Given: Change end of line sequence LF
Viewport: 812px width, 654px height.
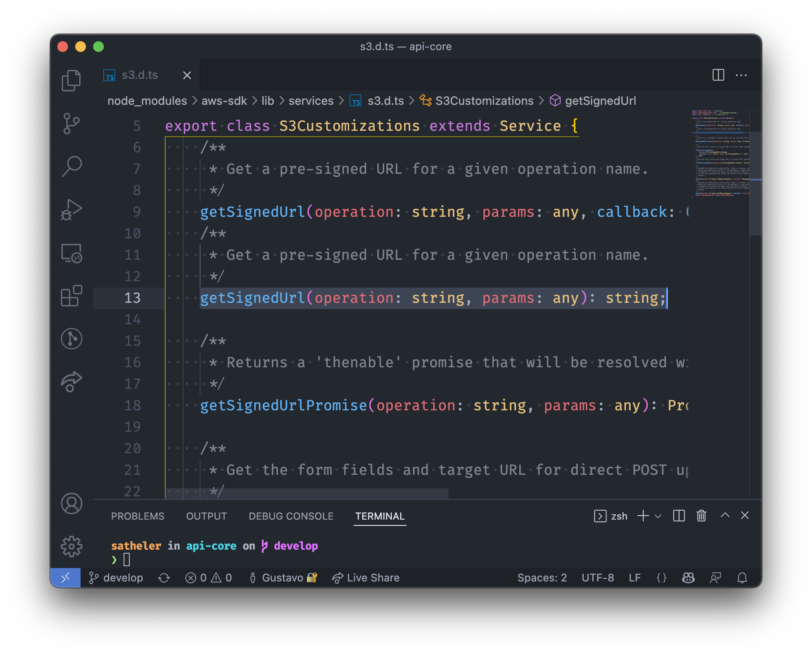Looking at the screenshot, I should 635,578.
